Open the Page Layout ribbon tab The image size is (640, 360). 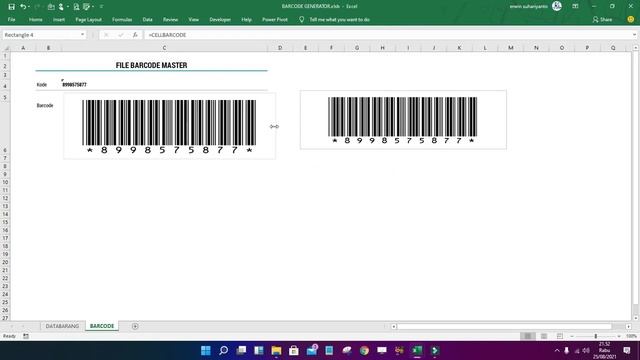(88, 19)
